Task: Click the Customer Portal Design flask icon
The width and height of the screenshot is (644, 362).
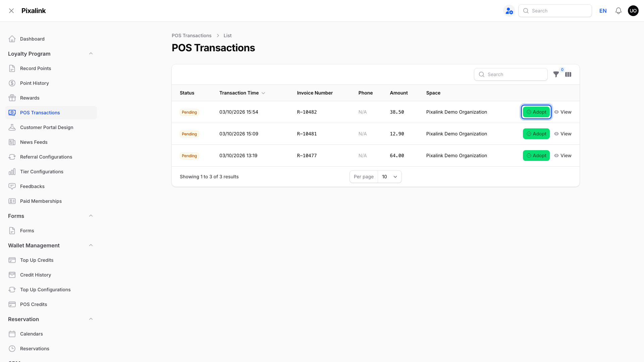Action: coord(12,127)
